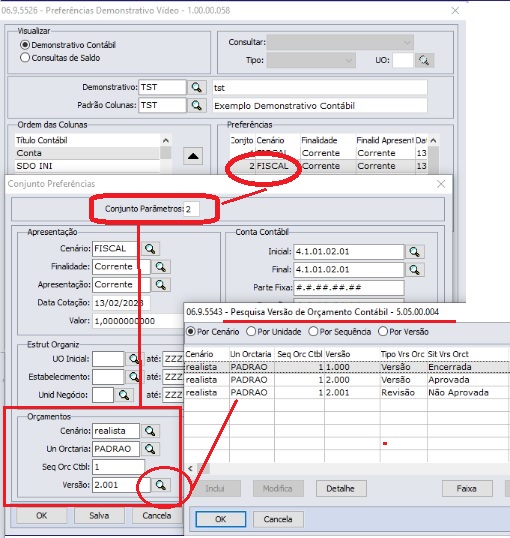Click the Seq Orc Ctbl column header
This screenshot has height=538, width=510.
coord(300,354)
